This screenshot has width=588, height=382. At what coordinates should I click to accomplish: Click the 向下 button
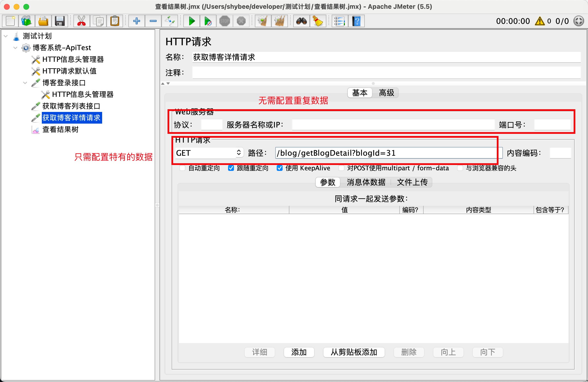point(488,352)
